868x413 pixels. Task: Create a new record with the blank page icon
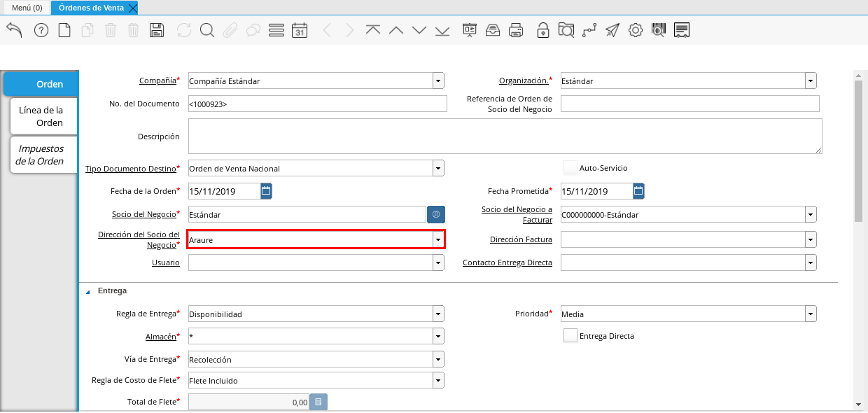click(64, 30)
